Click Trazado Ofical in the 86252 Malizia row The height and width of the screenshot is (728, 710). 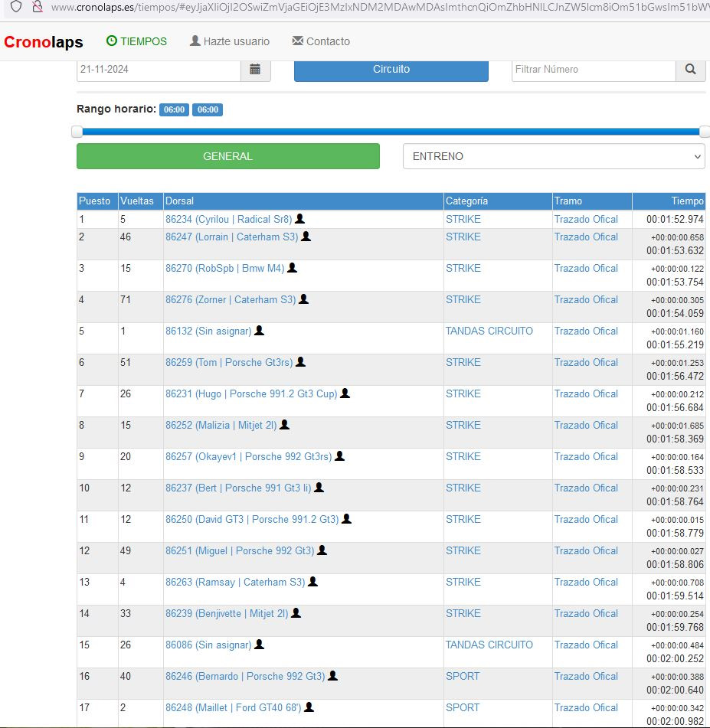(586, 426)
